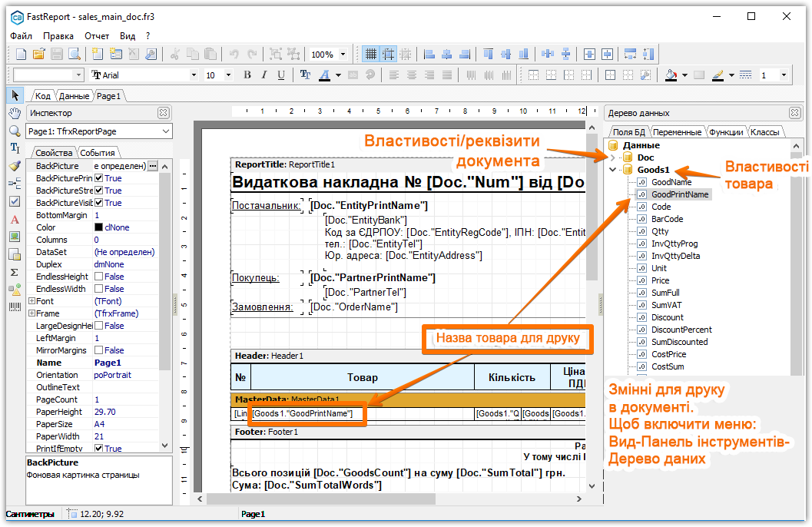The image size is (812, 527).
Task: Select the GoodPrintName field in data tree
Action: 679,194
